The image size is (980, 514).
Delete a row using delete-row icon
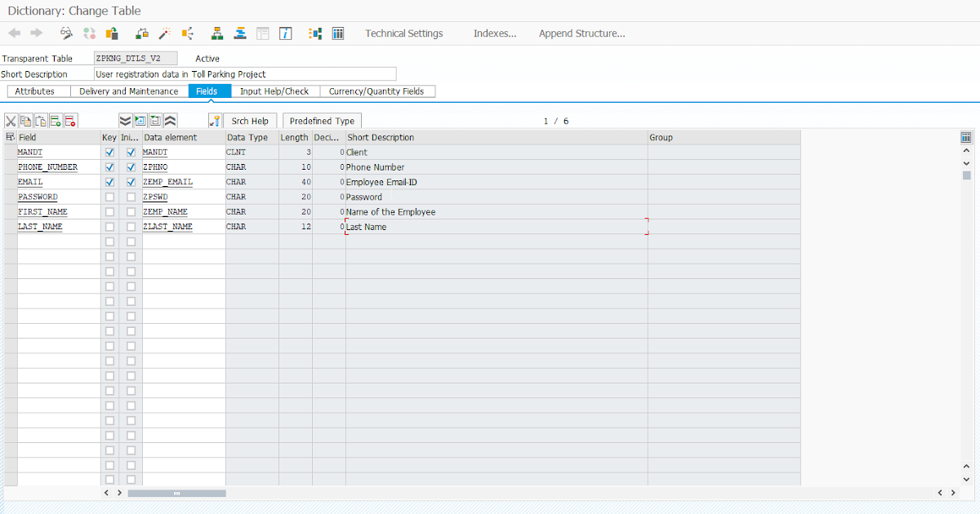click(70, 120)
